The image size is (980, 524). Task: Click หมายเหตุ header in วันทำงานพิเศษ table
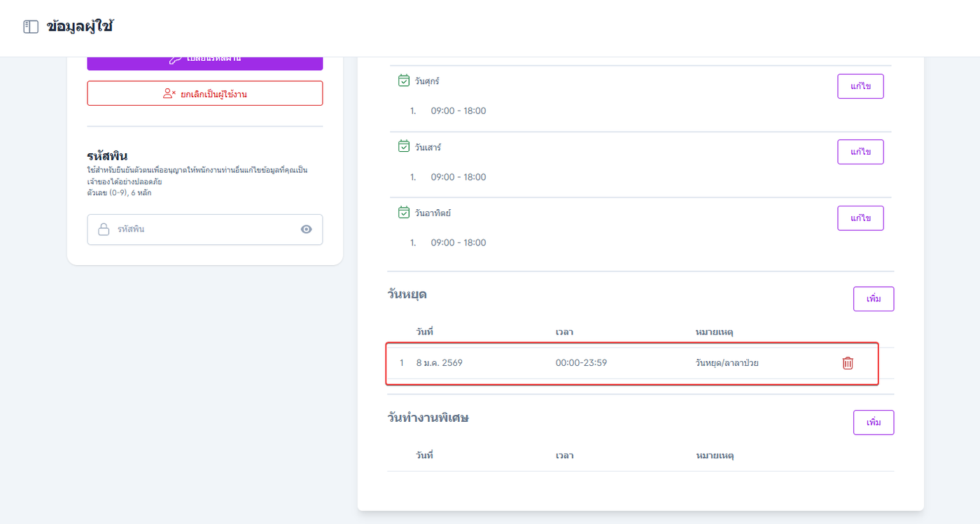(x=714, y=455)
